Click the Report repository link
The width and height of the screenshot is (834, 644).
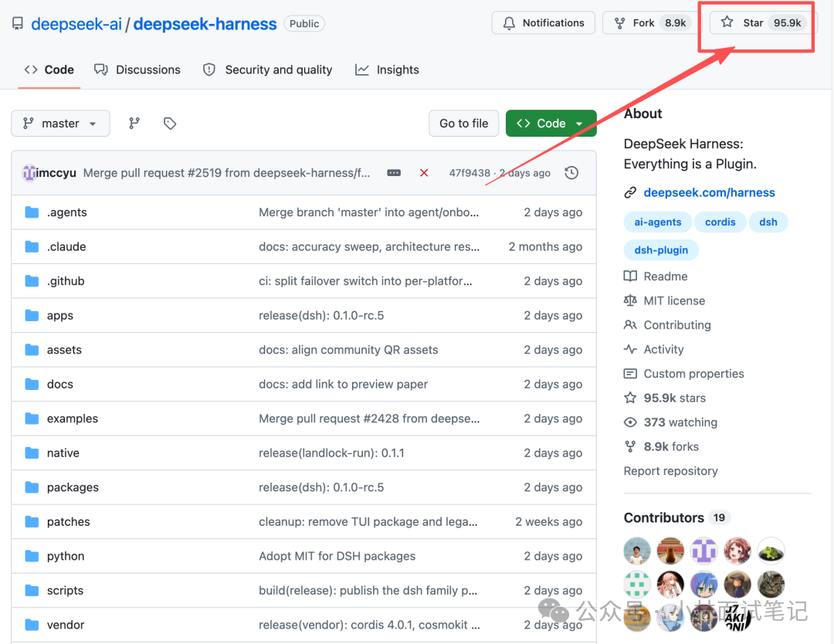tap(671, 471)
